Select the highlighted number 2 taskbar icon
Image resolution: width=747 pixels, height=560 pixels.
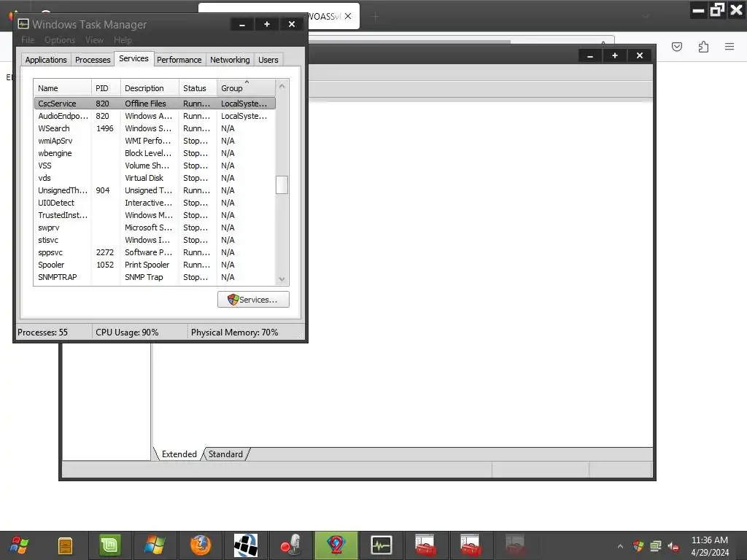pyautogui.click(x=336, y=545)
